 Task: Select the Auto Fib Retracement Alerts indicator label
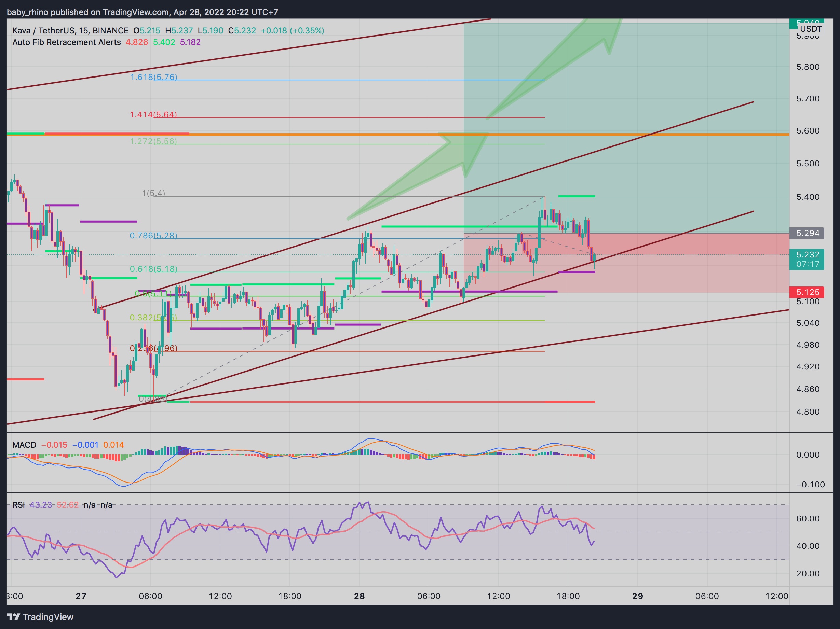[66, 42]
